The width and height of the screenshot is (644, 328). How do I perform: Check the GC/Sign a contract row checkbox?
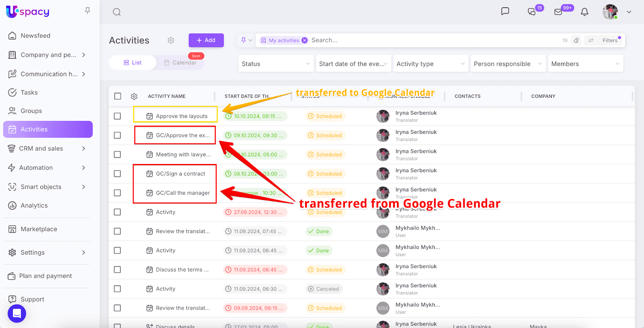coord(118,174)
